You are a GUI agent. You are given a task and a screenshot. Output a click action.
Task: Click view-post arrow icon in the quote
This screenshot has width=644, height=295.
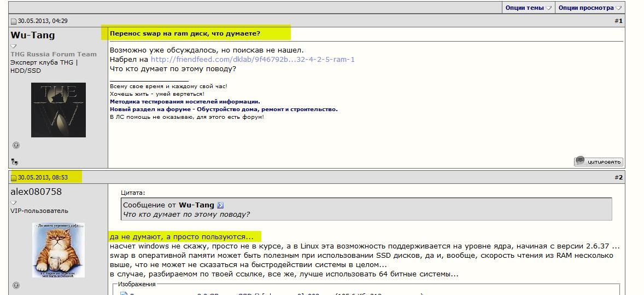pos(220,205)
